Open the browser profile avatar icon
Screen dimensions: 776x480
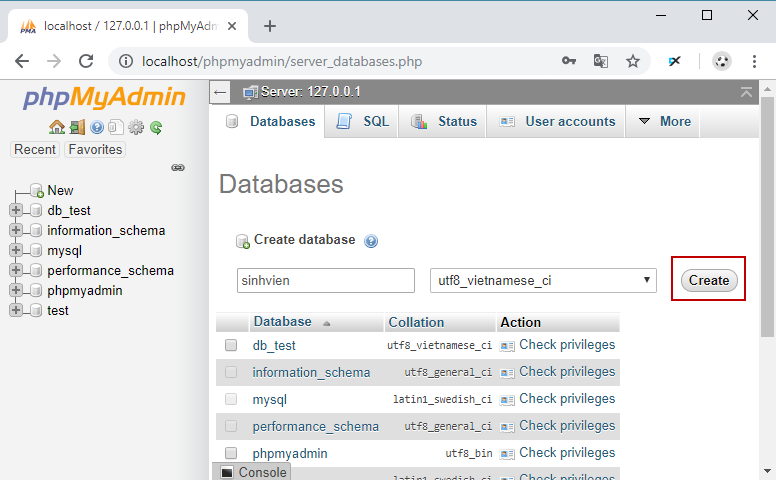point(722,61)
